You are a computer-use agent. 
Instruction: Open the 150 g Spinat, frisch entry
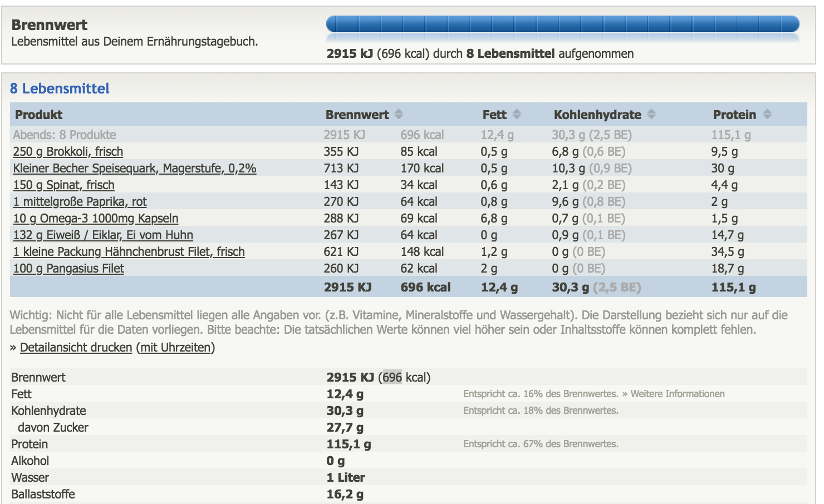(63, 185)
